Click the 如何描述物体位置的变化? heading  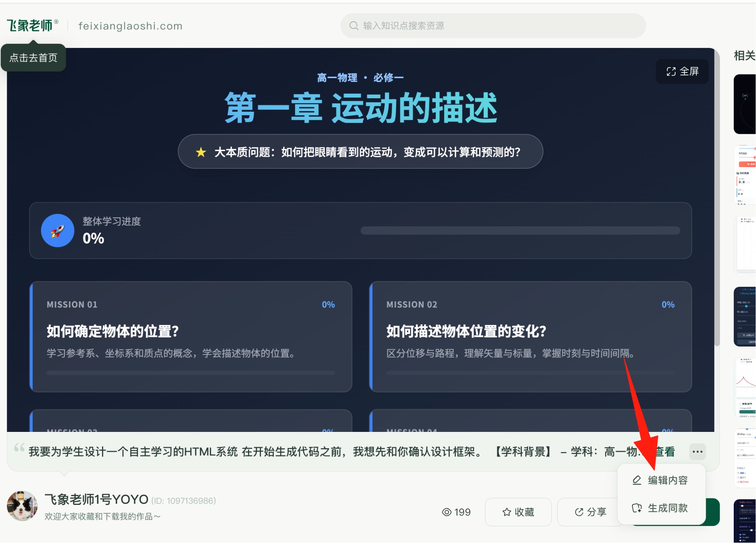point(466,331)
